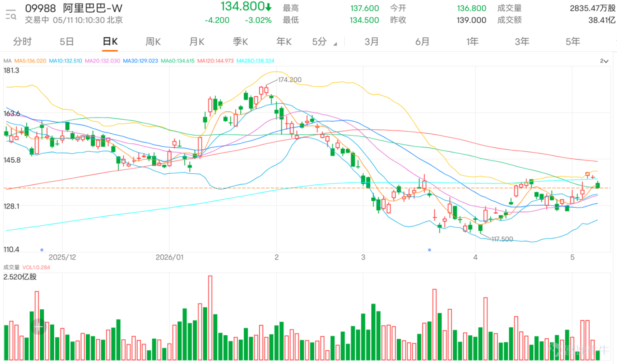This screenshot has height=364, width=617.
Task: Click the VOL1:0.284 volume value
Action: point(36,267)
